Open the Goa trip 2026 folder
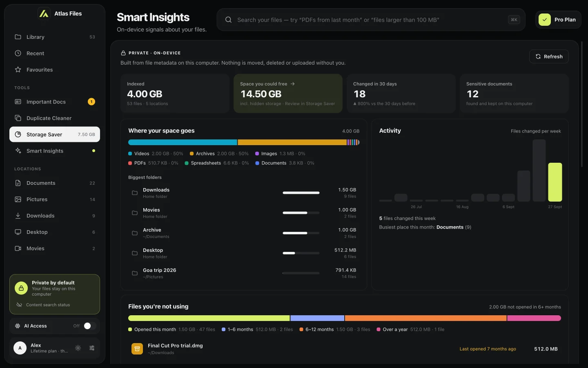 pyautogui.click(x=244, y=273)
